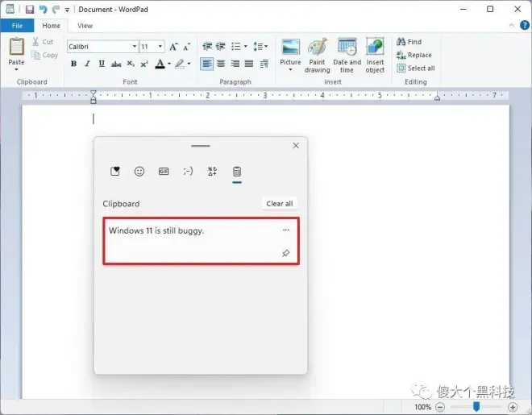Open the highlight color picker arrow
The height and width of the screenshot is (415, 532).
(189, 64)
